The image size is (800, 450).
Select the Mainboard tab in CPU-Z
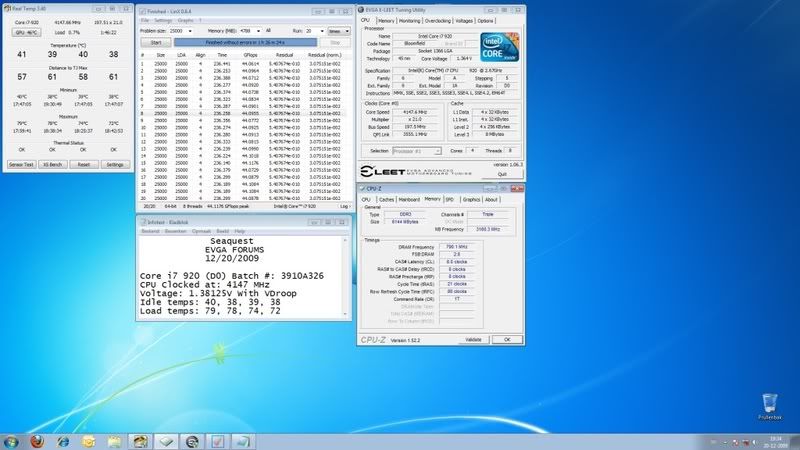click(x=410, y=199)
